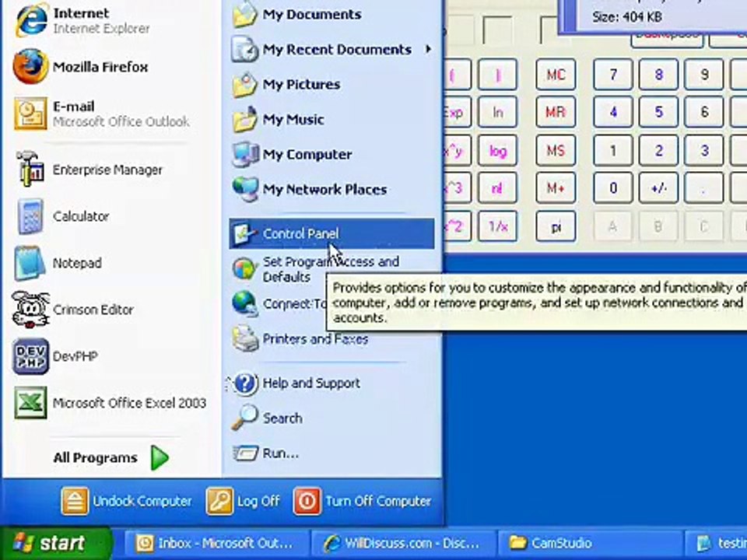Open My Network Places icon

click(x=245, y=190)
